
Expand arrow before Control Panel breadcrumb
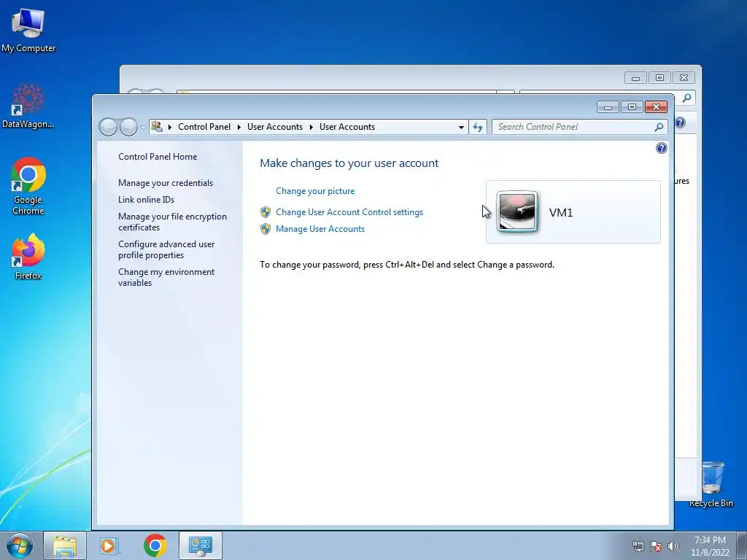tap(169, 127)
